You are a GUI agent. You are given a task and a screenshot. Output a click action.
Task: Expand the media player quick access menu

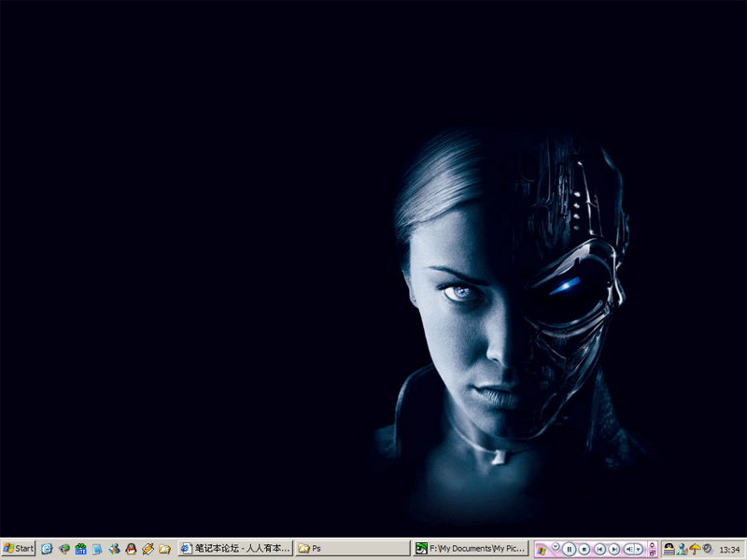pos(556,546)
